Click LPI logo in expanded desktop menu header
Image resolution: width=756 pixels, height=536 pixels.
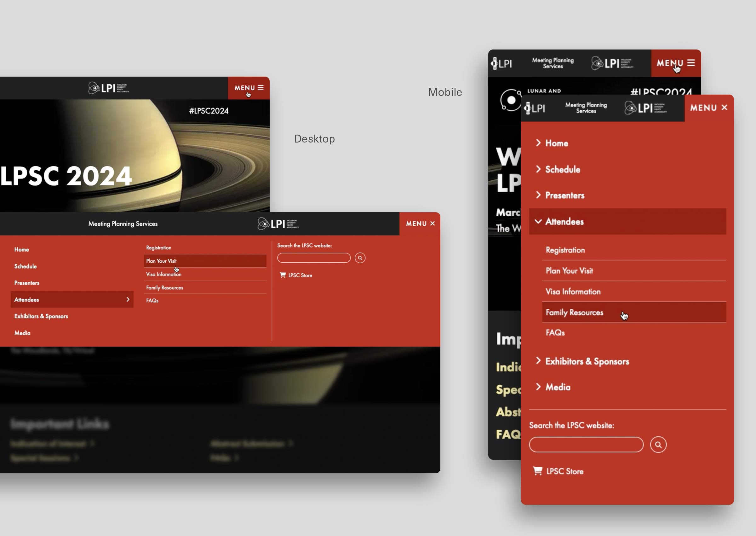click(x=278, y=224)
